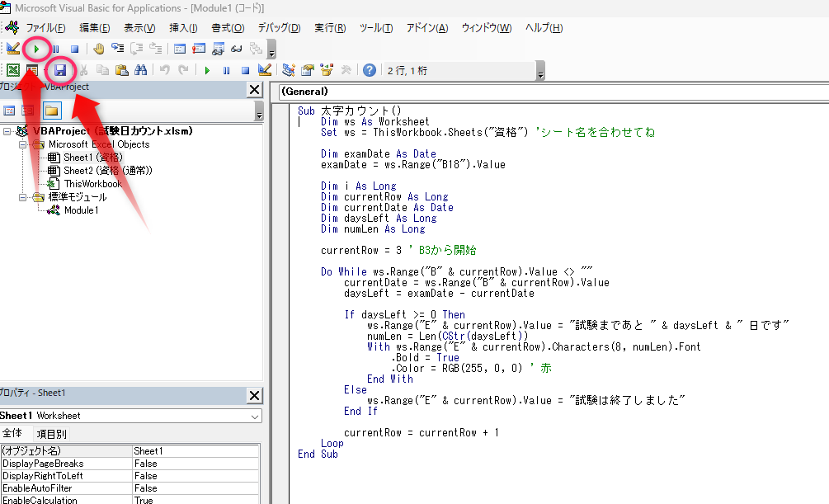Open Find with the binoculars icon
829x504 pixels.
point(140,70)
